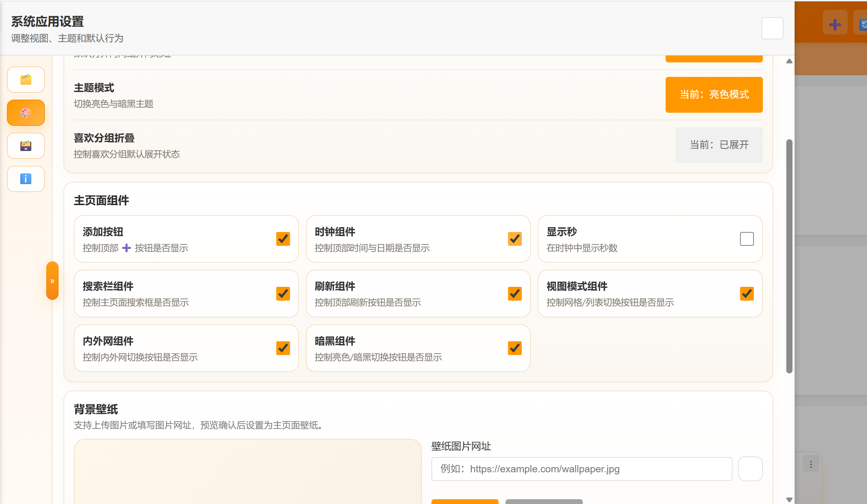Click the 当前：已展开 button
The width and height of the screenshot is (867, 504).
pyautogui.click(x=719, y=145)
